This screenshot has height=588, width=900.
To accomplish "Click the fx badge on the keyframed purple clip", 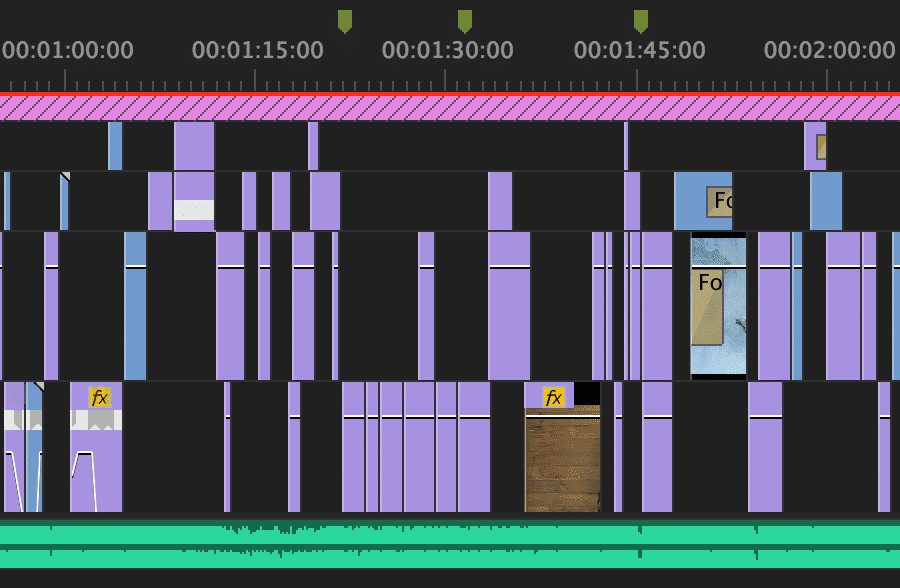I will click(100, 397).
